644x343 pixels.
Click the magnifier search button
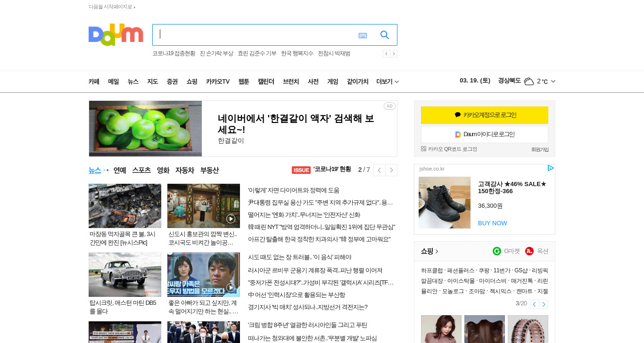pos(385,35)
